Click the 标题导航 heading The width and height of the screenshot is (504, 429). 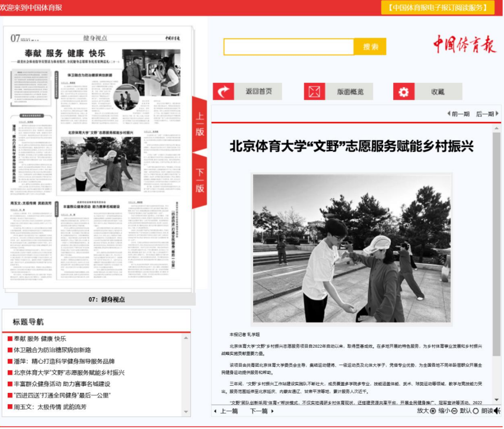(28, 322)
